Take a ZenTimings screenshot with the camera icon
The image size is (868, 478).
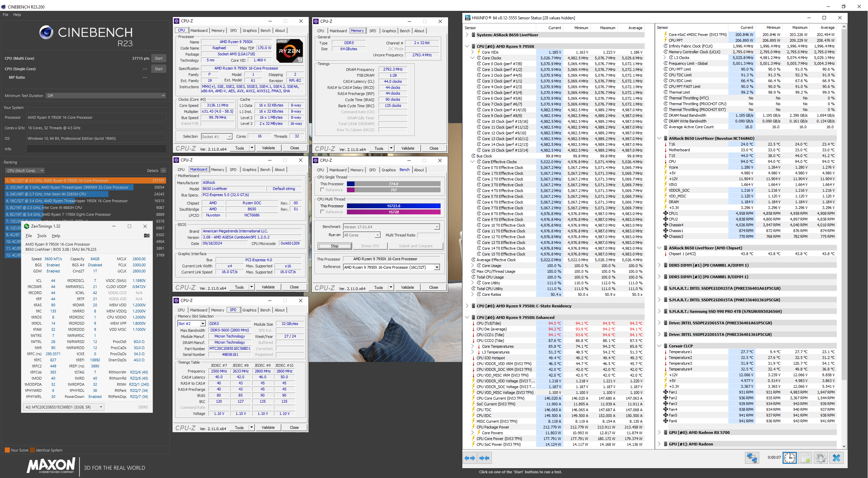147,235
